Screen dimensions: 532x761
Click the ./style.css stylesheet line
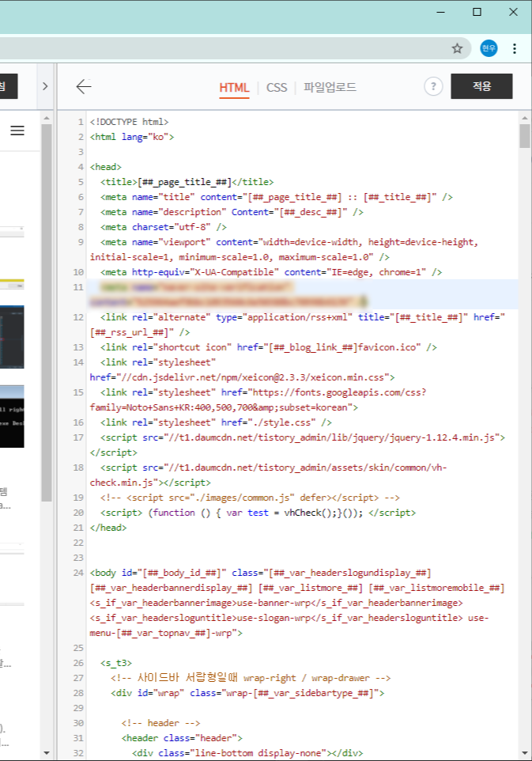217,422
